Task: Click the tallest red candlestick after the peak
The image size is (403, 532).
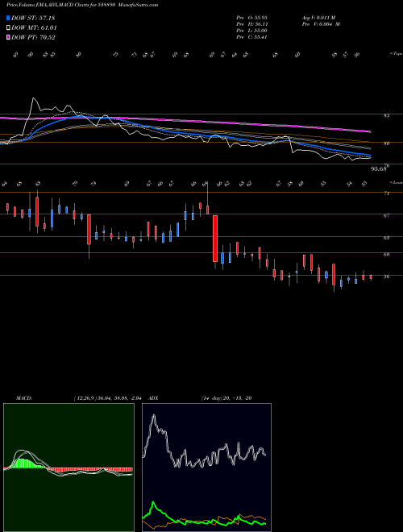Action: coord(215,239)
